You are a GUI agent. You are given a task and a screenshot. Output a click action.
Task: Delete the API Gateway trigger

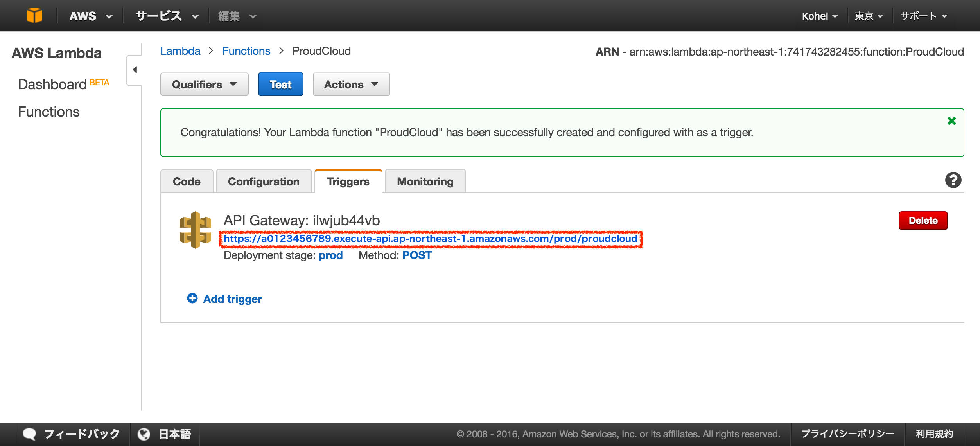[x=923, y=221]
